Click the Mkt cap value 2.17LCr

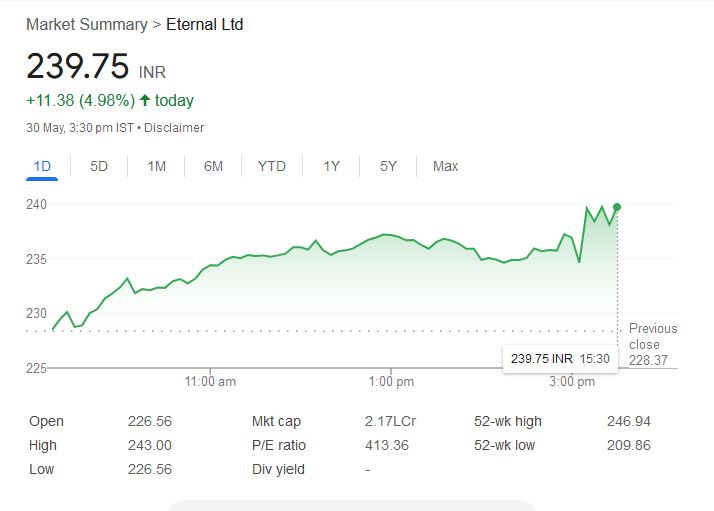click(x=390, y=421)
